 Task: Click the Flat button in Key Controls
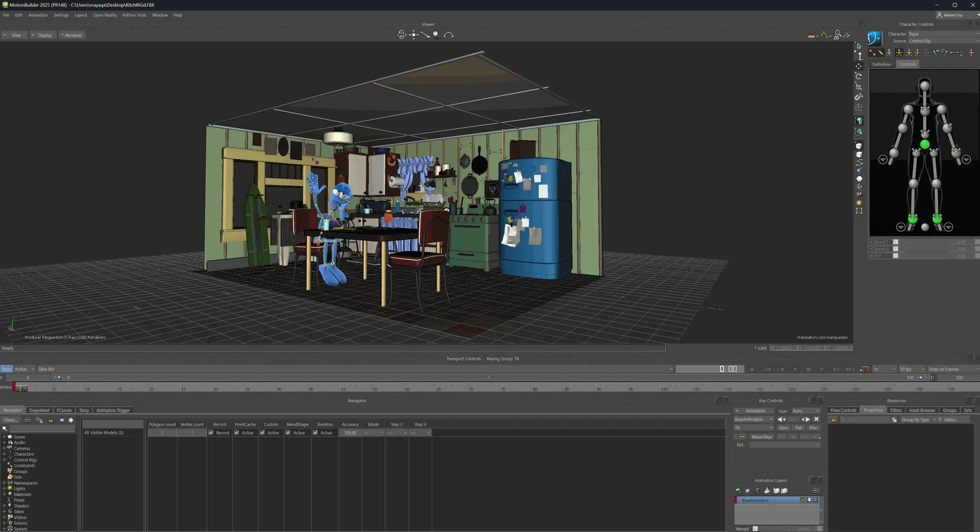point(799,428)
